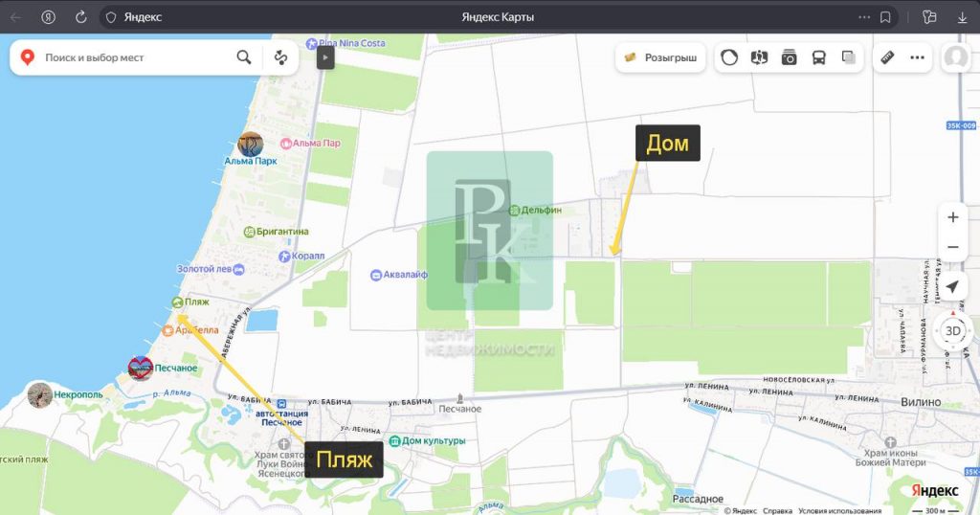The image size is (980, 515).
Task: Toggle the 3D map view button
Action: (x=953, y=331)
